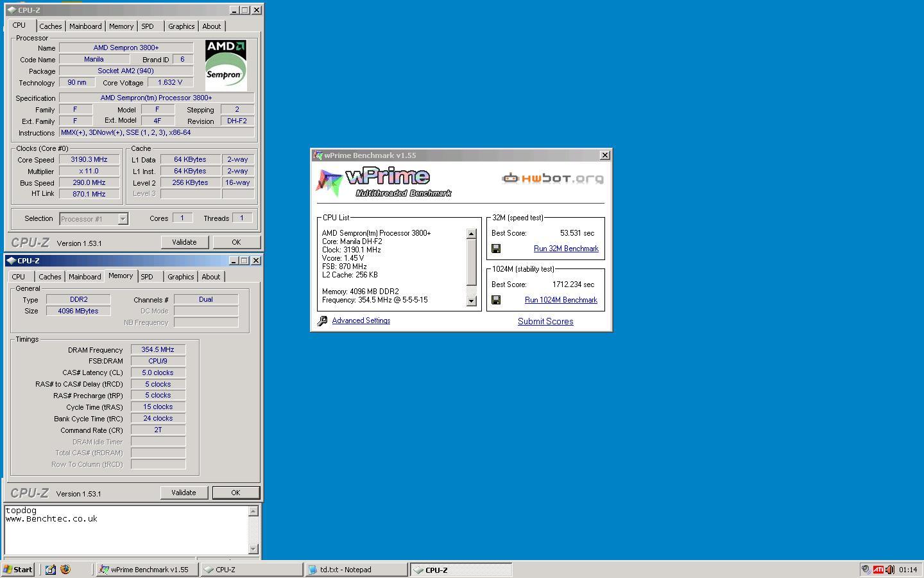
Task: Click the 1024M best score 1712.234 sec
Action: click(573, 285)
